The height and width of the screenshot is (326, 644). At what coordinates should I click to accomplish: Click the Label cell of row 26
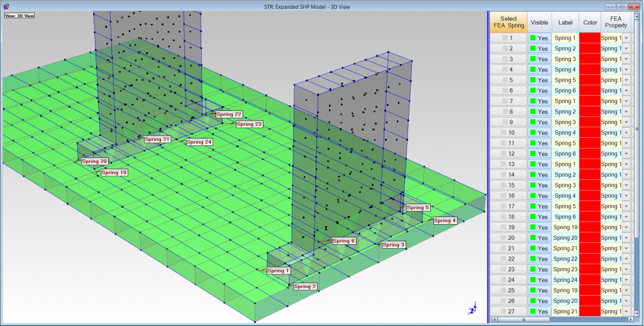[x=565, y=301]
